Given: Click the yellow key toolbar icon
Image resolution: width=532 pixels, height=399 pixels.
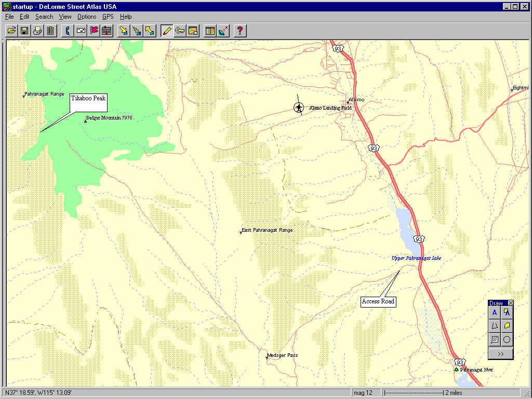Looking at the screenshot, I should [180, 31].
